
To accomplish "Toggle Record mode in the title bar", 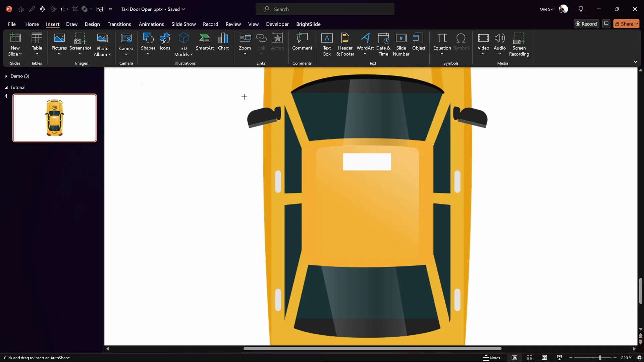I will pyautogui.click(x=587, y=23).
